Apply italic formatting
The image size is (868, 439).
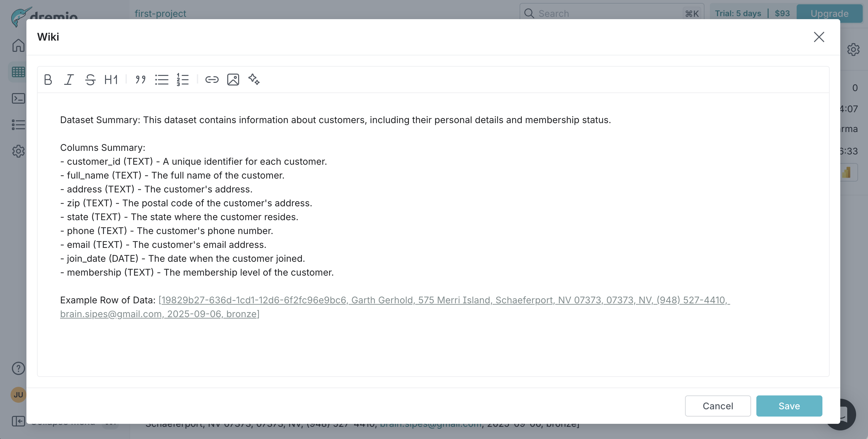point(69,80)
